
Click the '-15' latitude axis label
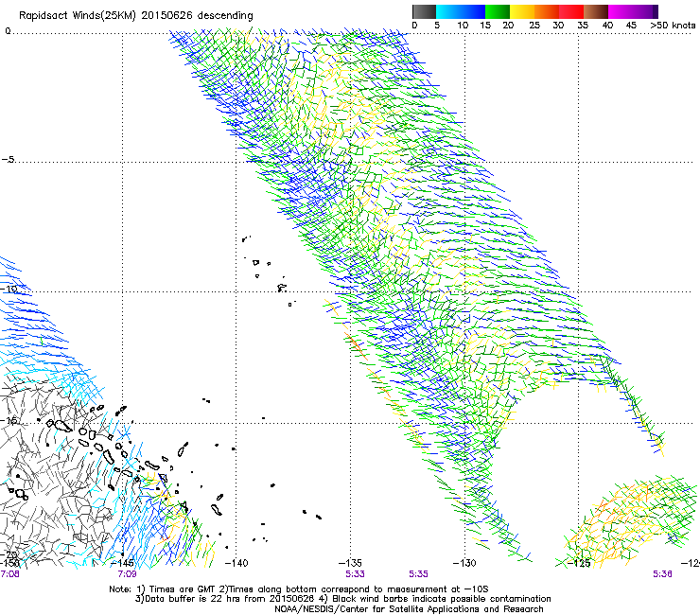[x=9, y=420]
